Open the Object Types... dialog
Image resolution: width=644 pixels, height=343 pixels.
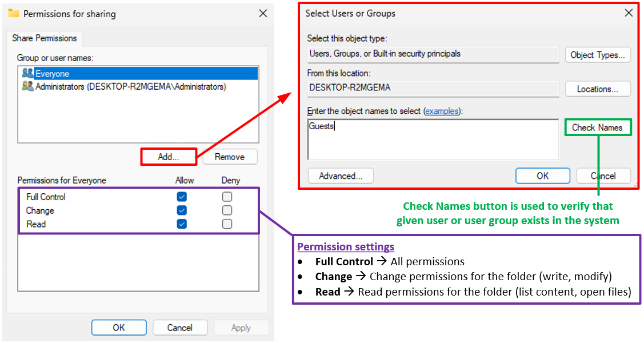[x=598, y=55]
